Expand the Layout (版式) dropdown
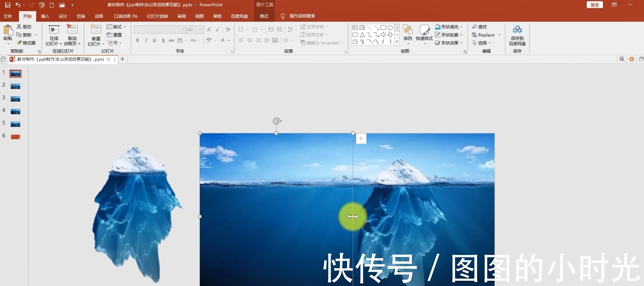 (x=116, y=27)
